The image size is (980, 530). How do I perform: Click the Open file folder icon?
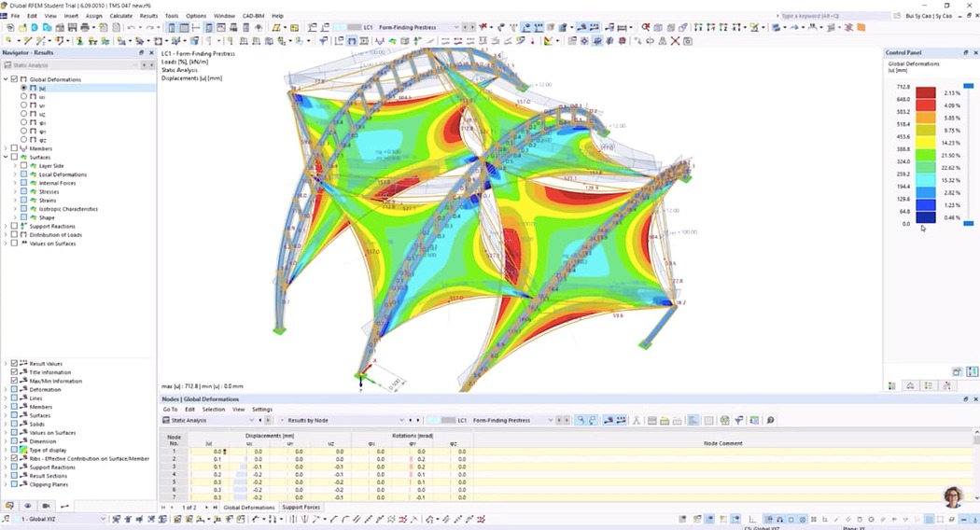pos(22,27)
